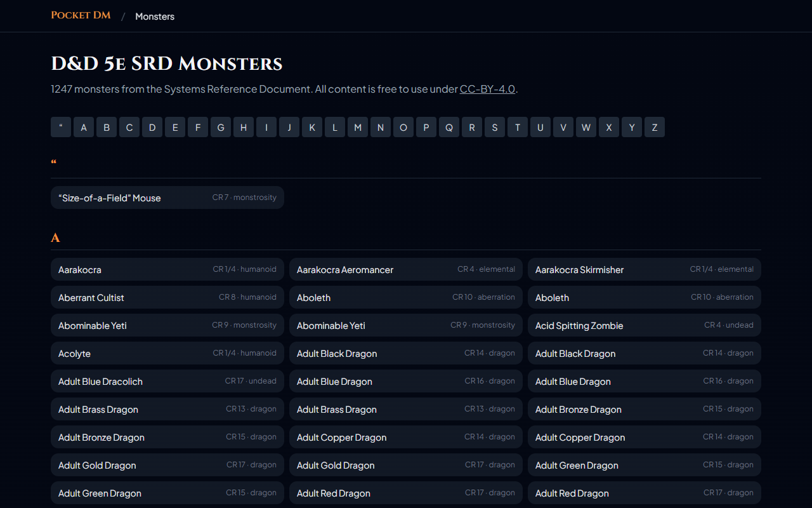The height and width of the screenshot is (508, 812).
Task: Open the Adult Gold Dragon CR 17 entry
Action: pyautogui.click(x=167, y=465)
